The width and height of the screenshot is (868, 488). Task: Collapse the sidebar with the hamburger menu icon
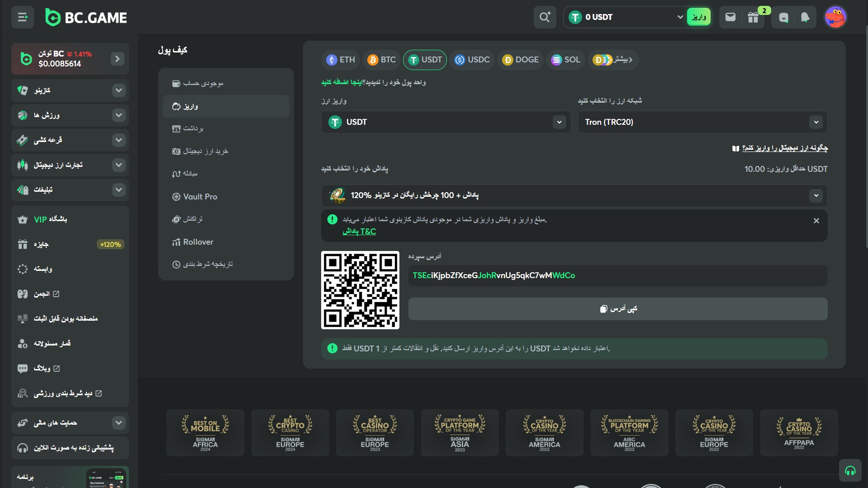[23, 17]
